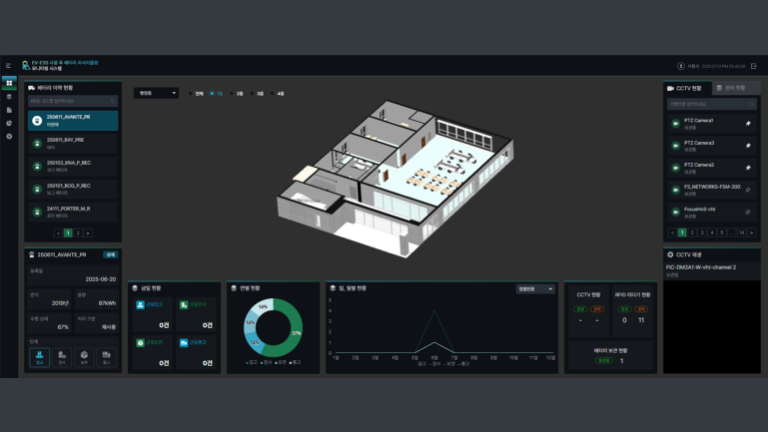Open the hamburger menu in the top bar
Image resolution: width=768 pixels, height=432 pixels.
8,66
